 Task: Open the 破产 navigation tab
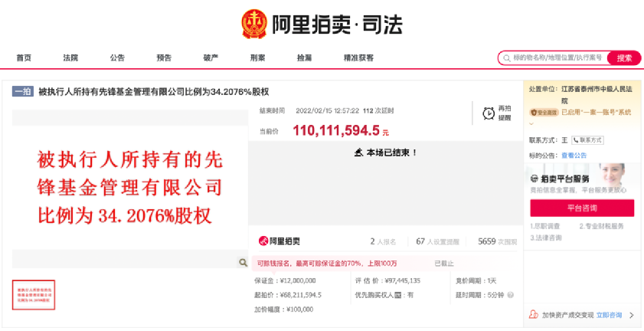pyautogui.click(x=211, y=58)
